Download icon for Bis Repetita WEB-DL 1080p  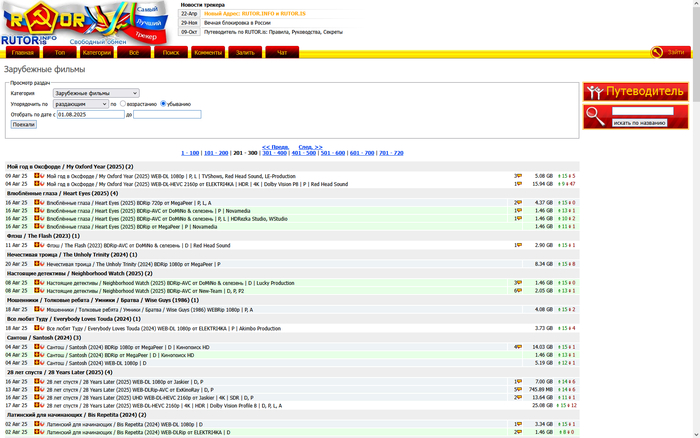tap(37, 424)
